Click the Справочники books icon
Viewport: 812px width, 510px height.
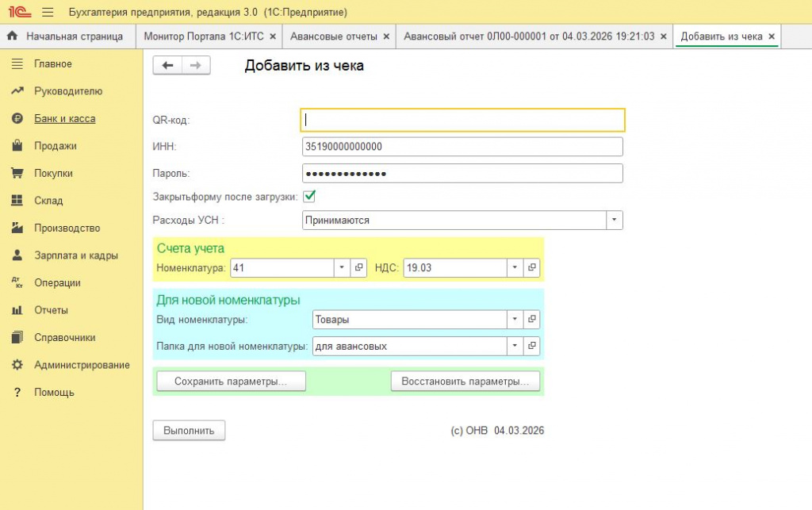(x=17, y=338)
